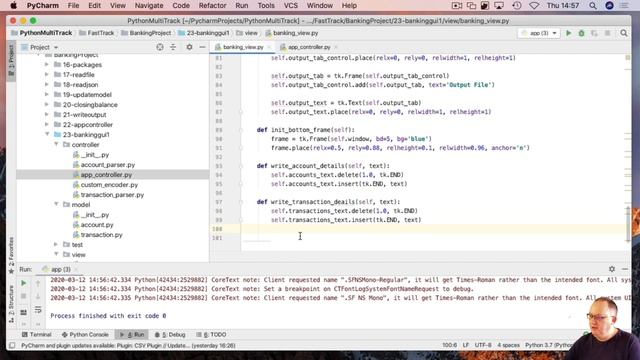Open the Time Machine menu bar icon

pyautogui.click(x=517, y=6)
